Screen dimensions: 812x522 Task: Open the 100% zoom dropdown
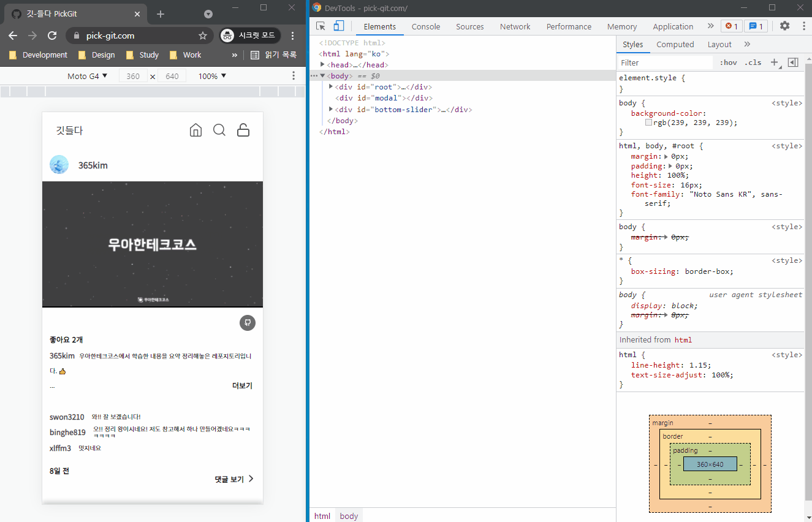click(212, 76)
